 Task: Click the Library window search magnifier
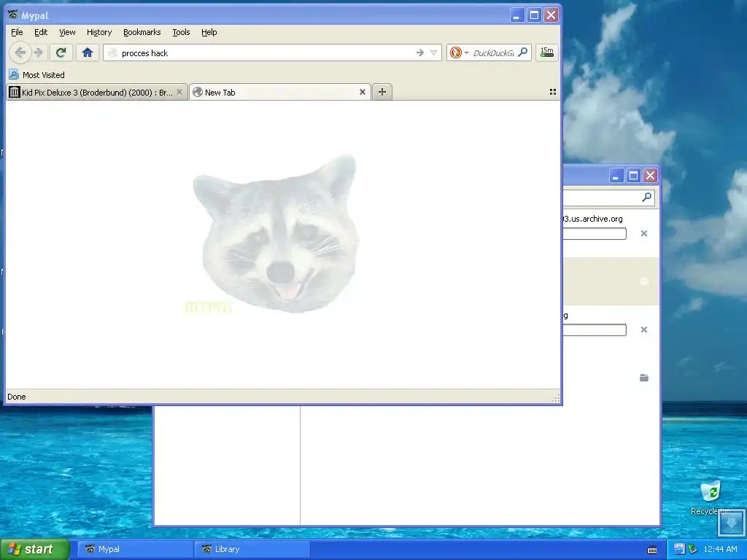click(646, 197)
